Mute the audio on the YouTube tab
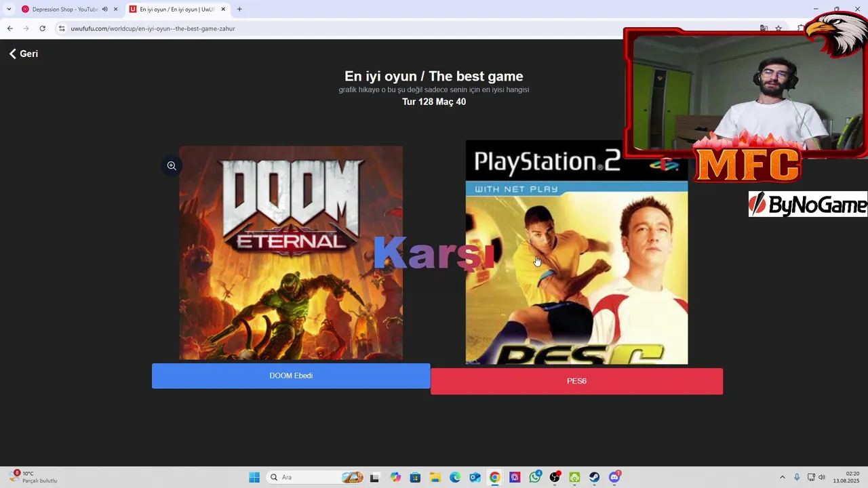The height and width of the screenshot is (488, 868). point(105,9)
